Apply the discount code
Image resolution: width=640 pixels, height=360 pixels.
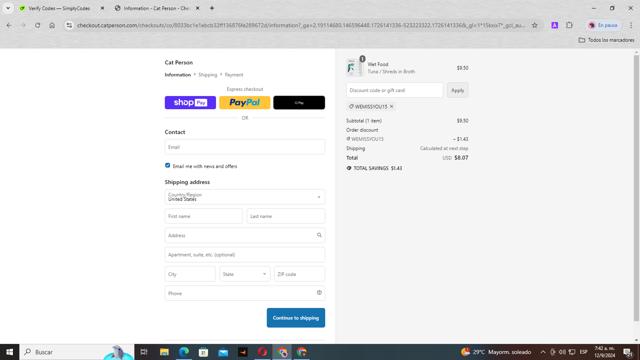[x=458, y=90]
